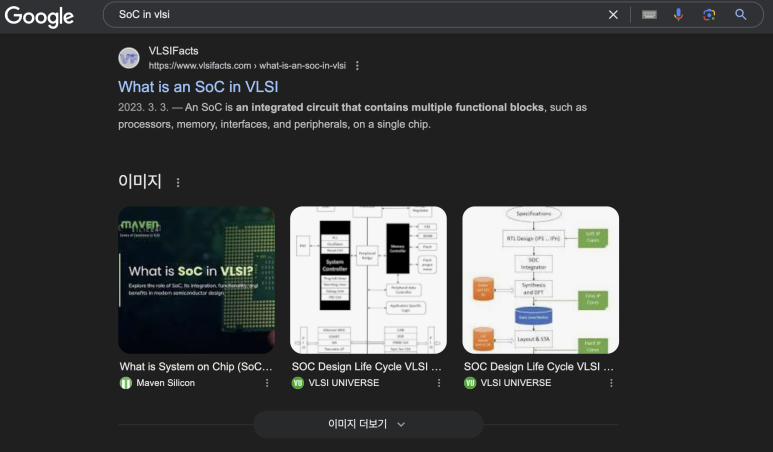Expand more images with 이미지 더보기
Screen dimensions: 773x452
[x=368, y=424]
